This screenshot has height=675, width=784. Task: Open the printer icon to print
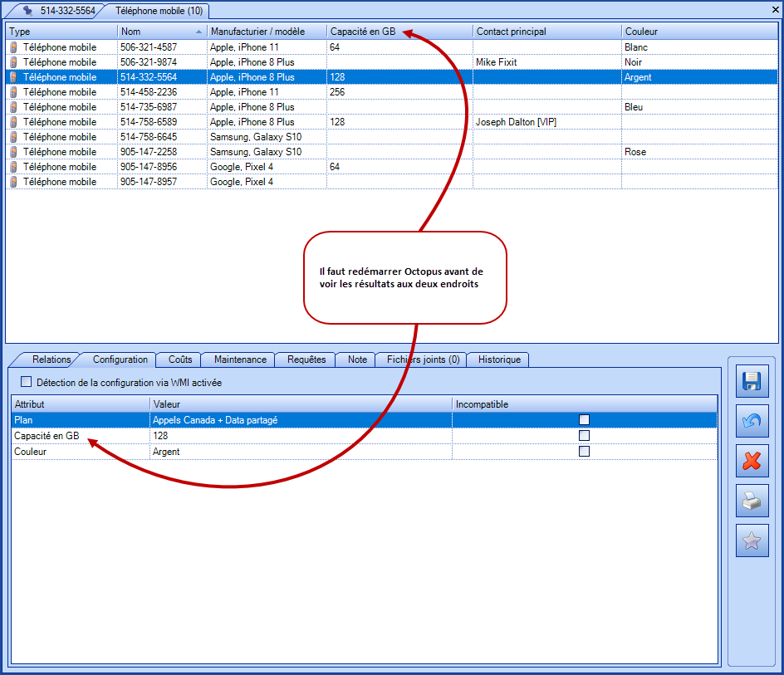click(752, 501)
